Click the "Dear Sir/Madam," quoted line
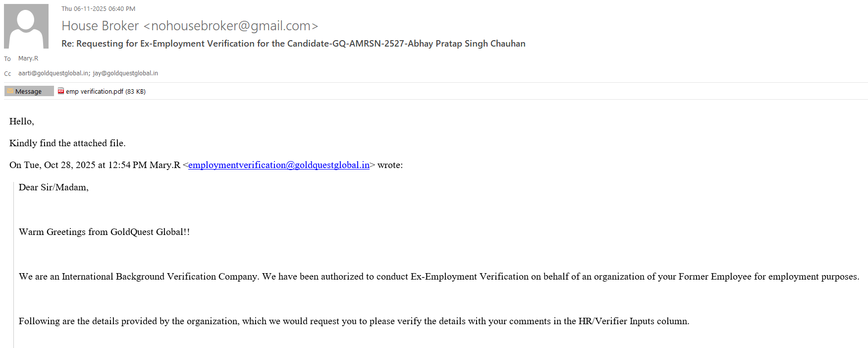This screenshot has height=348, width=868. [54, 187]
